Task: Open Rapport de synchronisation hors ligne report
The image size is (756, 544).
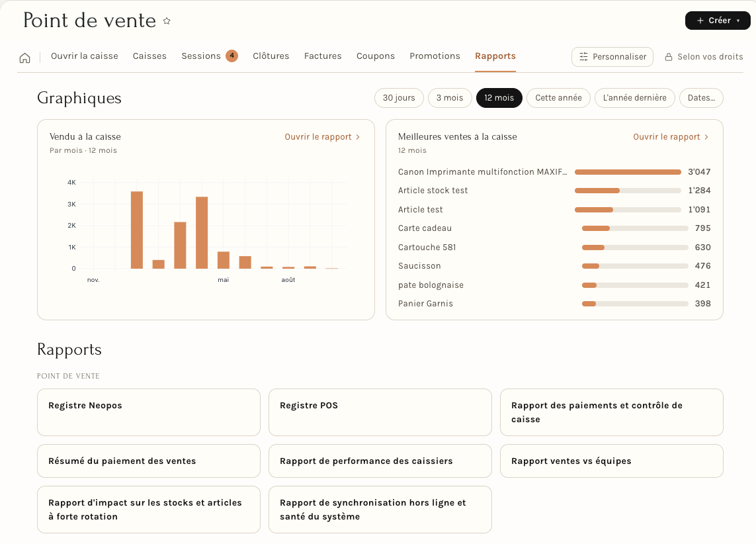Action: coord(380,510)
